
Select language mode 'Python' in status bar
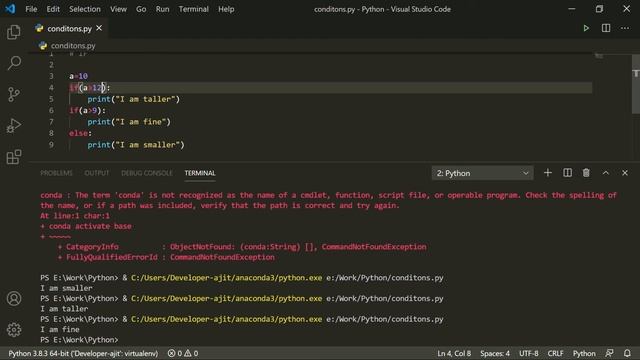(584, 353)
